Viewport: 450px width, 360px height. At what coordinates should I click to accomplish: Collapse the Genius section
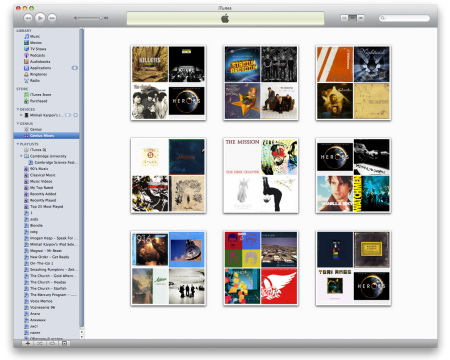click(18, 124)
